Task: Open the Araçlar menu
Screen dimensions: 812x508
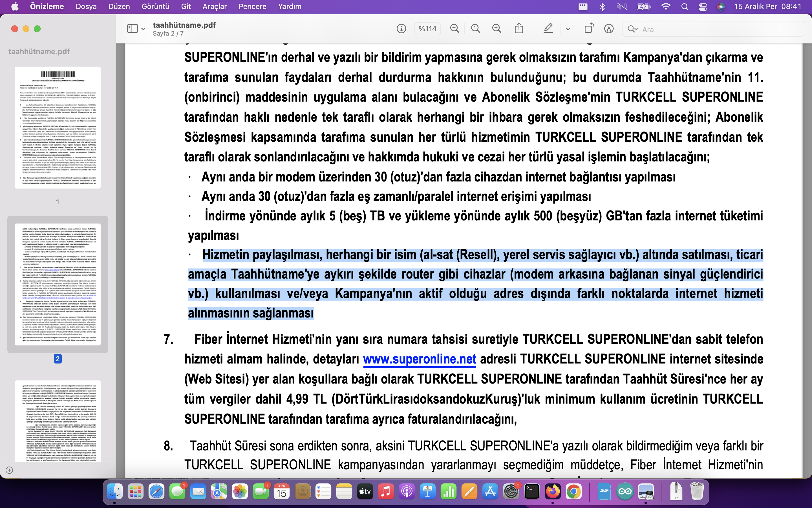Action: (x=215, y=6)
